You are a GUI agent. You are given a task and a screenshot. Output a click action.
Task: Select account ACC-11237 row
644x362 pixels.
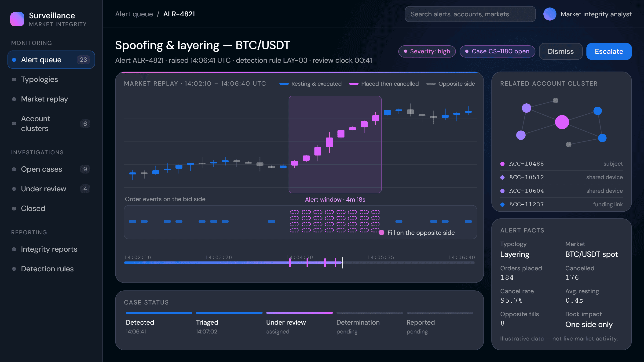coord(561,205)
